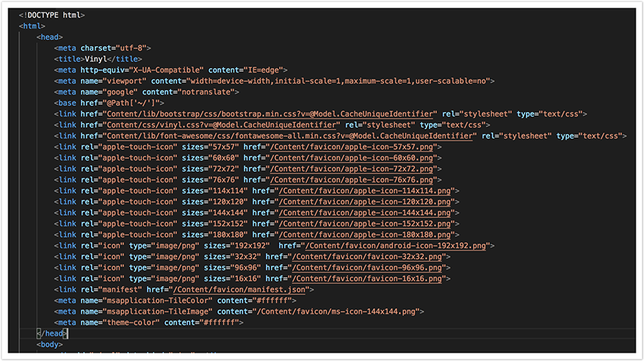This screenshot has width=644, height=361.
Task: Click the opening body tag
Action: click(x=50, y=344)
